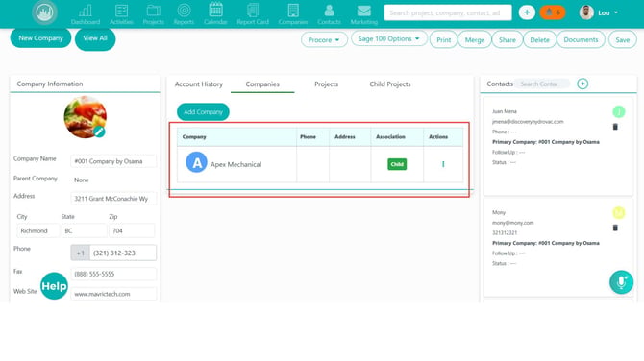Click mony@mony.com email text
This screenshot has width=644, height=361.
click(x=512, y=223)
